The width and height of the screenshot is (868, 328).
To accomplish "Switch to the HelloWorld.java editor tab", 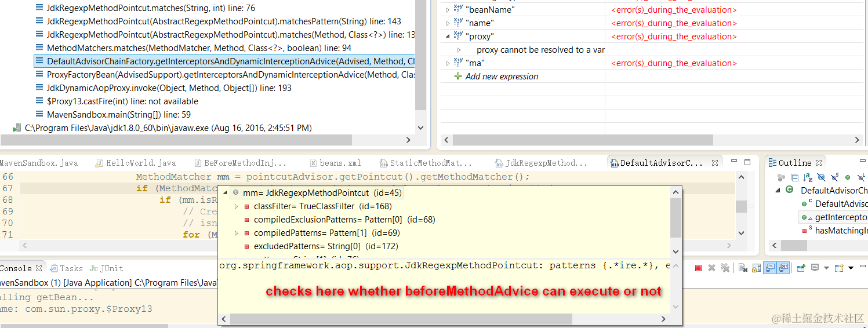I will pos(135,163).
